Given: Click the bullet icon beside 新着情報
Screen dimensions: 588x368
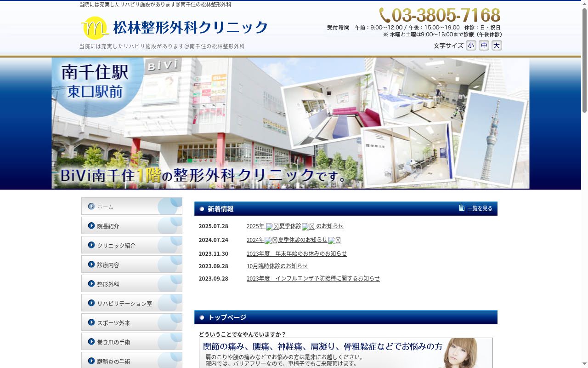Looking at the screenshot, I should tap(202, 209).
